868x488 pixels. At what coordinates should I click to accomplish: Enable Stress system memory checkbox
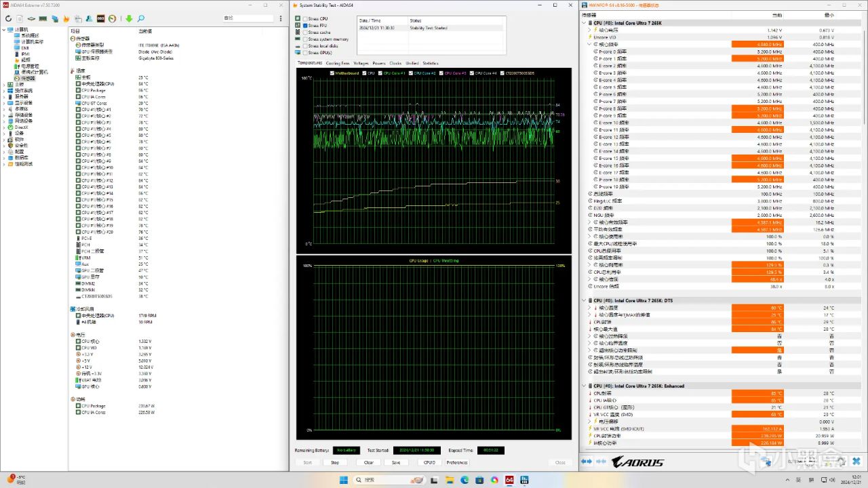tap(305, 39)
